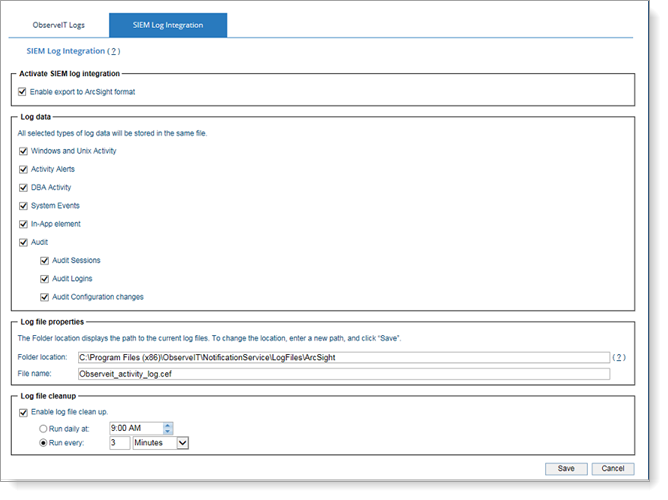Disable export to ArcSight format checkbox
The width and height of the screenshot is (668, 500).
tap(23, 92)
